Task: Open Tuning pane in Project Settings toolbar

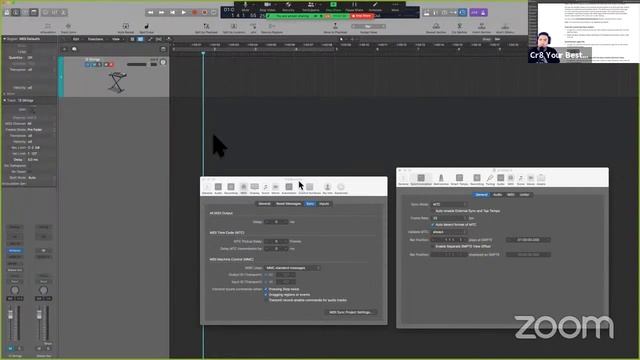Action: pos(490,179)
